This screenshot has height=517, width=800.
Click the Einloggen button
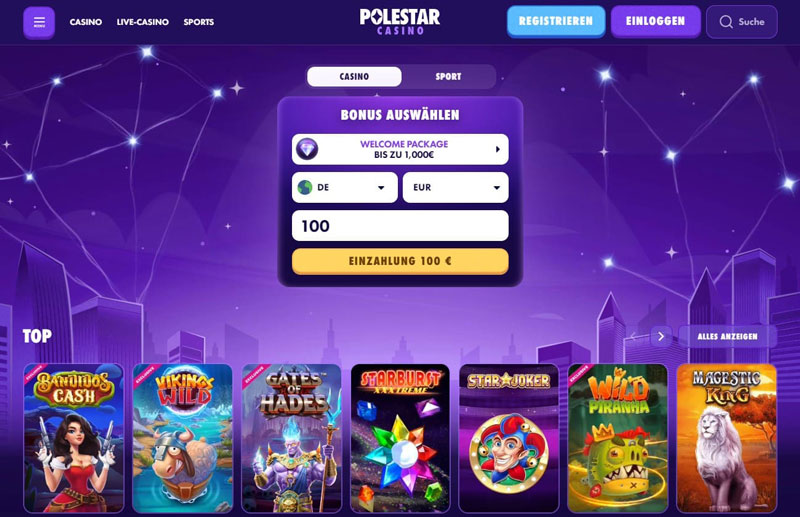tap(656, 21)
